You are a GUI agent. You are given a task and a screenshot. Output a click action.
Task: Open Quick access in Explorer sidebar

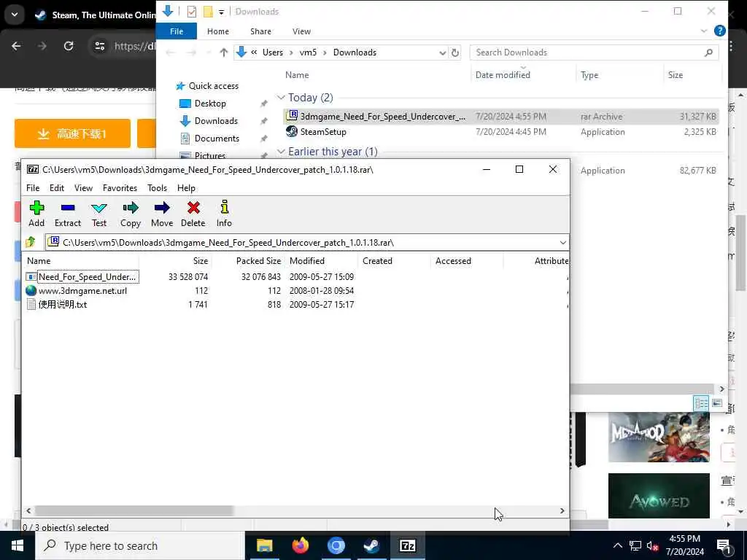(207, 86)
